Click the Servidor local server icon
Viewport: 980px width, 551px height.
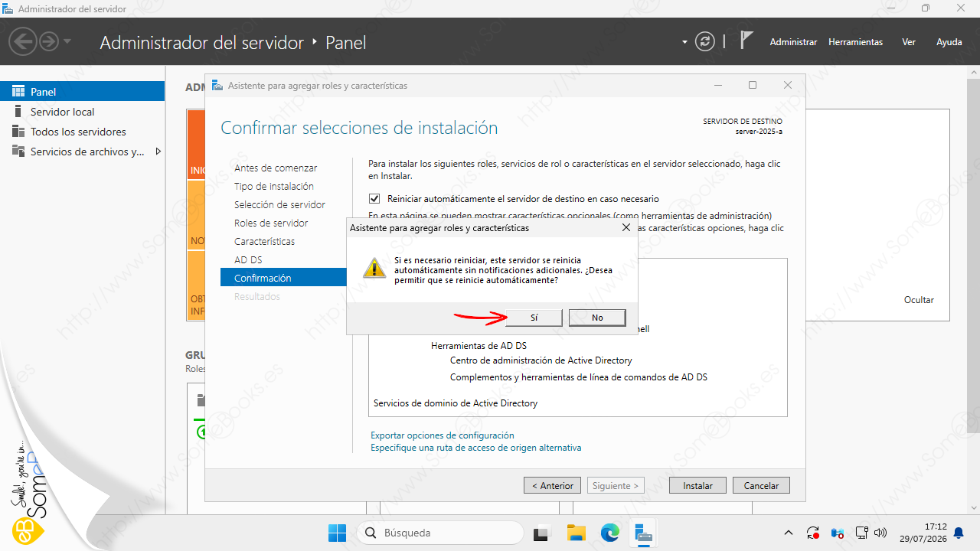[18, 112]
